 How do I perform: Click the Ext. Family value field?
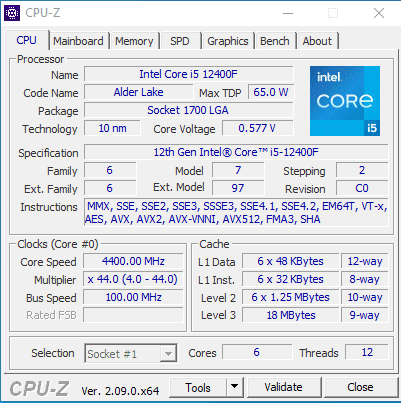click(x=110, y=188)
